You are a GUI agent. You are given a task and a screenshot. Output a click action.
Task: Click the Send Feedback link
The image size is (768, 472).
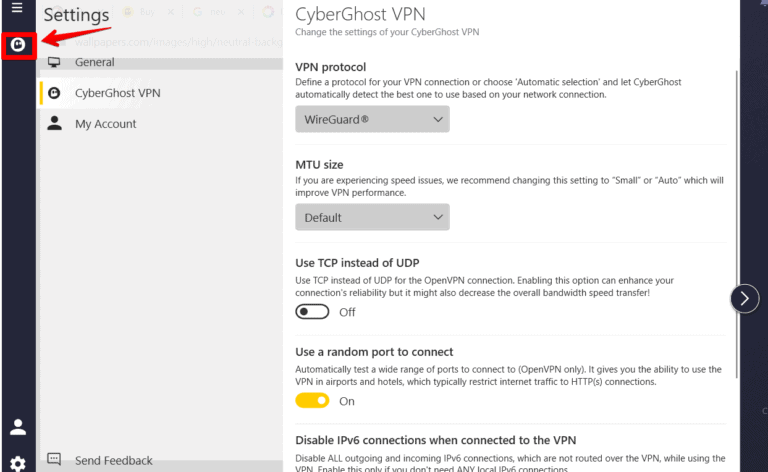113,461
